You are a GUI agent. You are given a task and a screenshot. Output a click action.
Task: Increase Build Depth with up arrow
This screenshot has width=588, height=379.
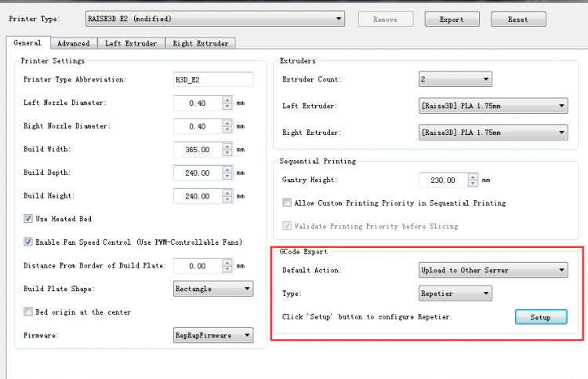click(x=227, y=169)
